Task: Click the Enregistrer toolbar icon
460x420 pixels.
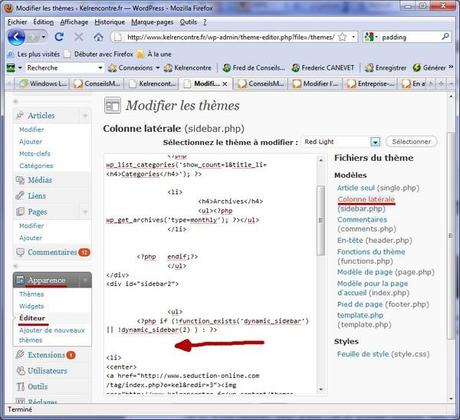Action: 369,68
